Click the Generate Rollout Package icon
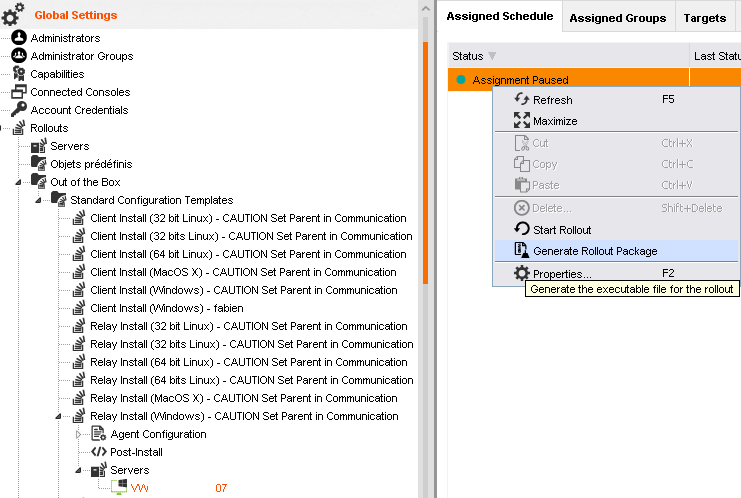741x498 pixels. [x=522, y=250]
